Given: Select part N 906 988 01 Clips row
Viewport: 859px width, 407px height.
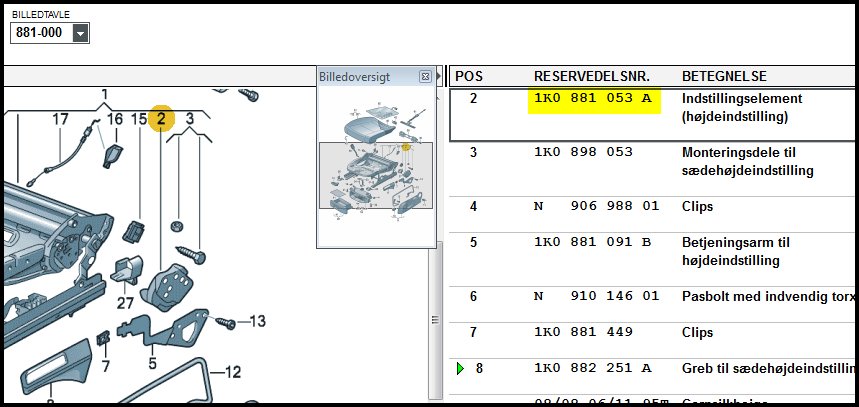Looking at the screenshot, I should (650, 207).
